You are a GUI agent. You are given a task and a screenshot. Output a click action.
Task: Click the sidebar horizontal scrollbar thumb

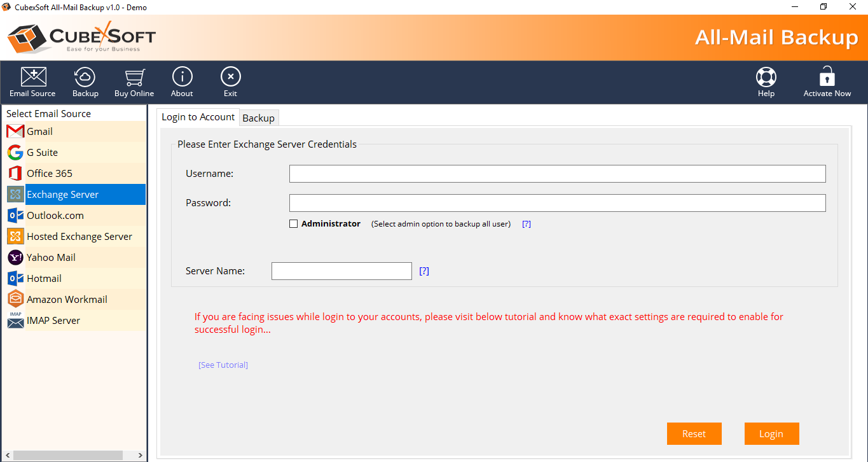(x=67, y=456)
